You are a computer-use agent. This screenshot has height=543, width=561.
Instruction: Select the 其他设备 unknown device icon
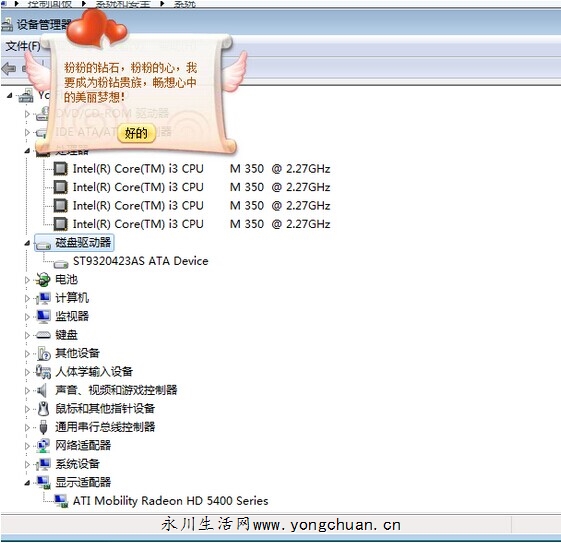(x=44, y=354)
